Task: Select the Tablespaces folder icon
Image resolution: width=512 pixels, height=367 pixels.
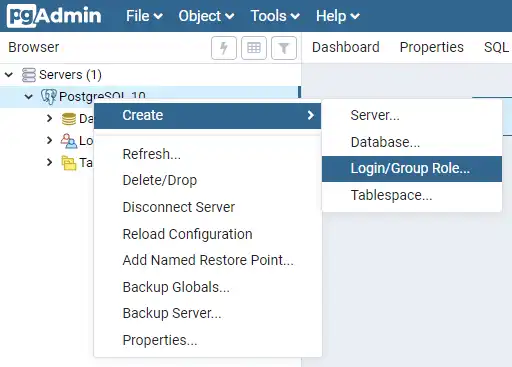Action: 69,163
